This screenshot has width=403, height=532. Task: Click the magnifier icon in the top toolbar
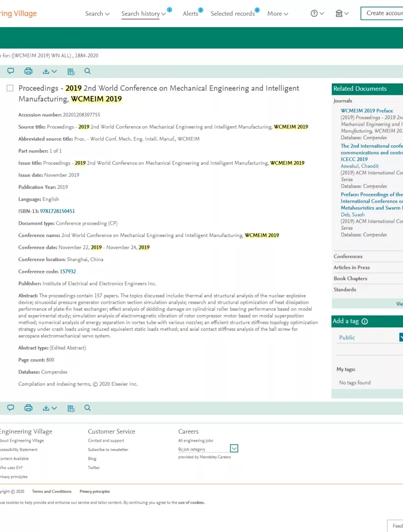(x=87, y=71)
